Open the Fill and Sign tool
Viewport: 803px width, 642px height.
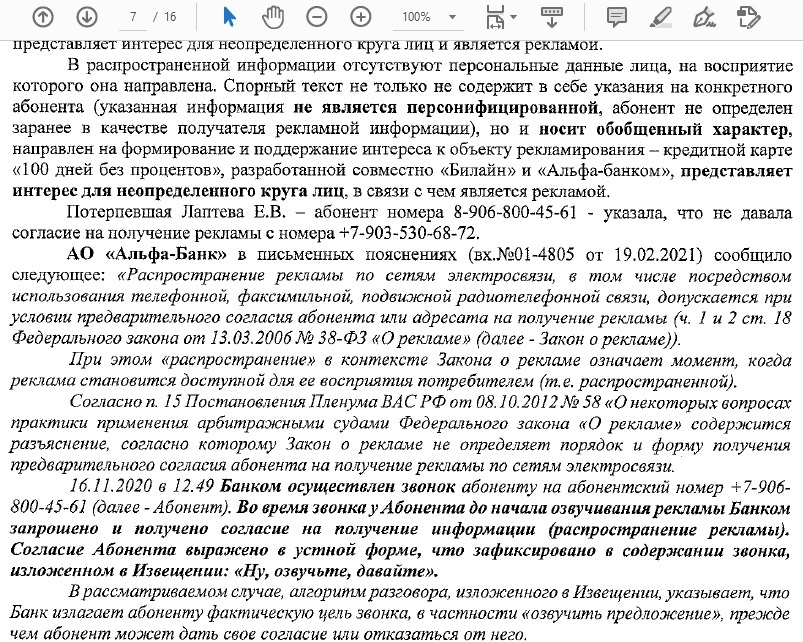747,17
